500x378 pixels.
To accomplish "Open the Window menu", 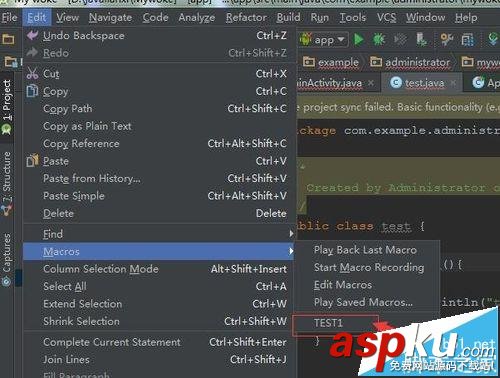I will click(425, 17).
